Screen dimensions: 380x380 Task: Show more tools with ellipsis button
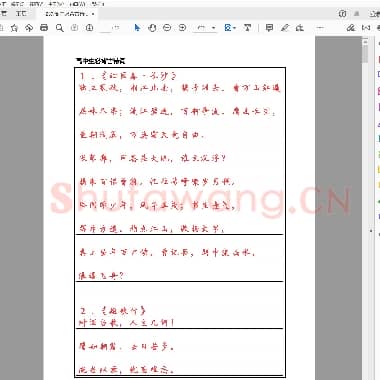pos(320,28)
